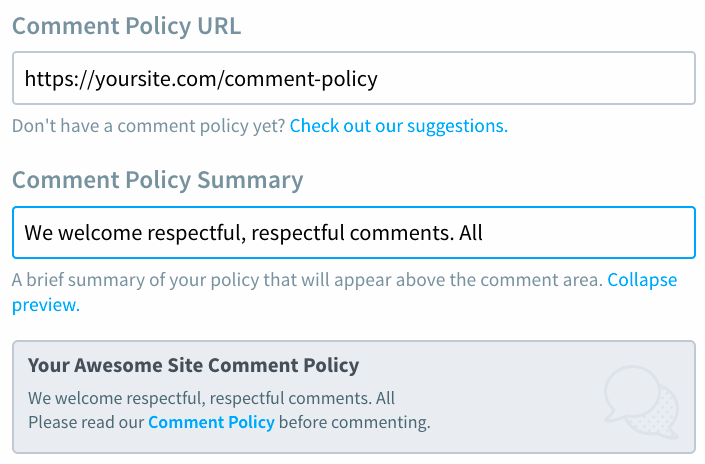Click the summary text inside the preview box

pos(211,397)
